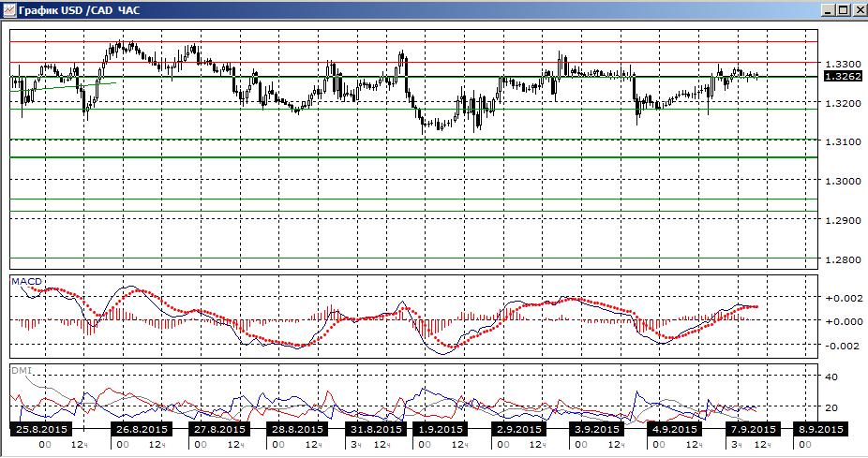Click the 25.8.2015 date marker
Image resolution: width=868 pixels, height=458 pixels.
[x=41, y=429]
